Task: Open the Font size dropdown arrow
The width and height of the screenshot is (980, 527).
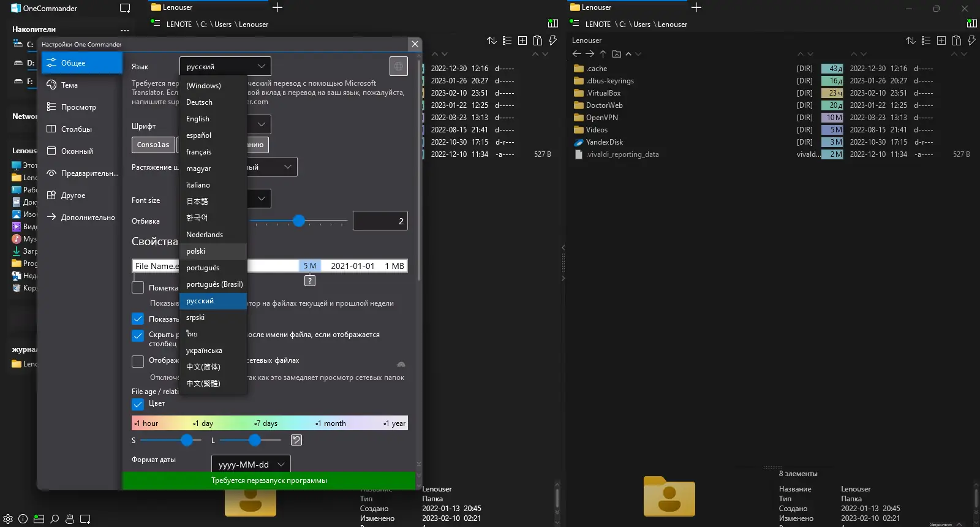Action: point(262,199)
